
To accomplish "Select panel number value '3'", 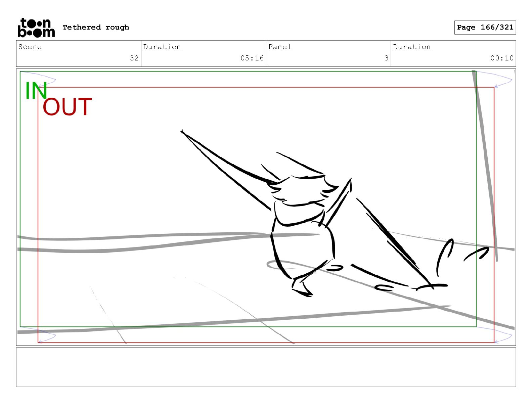I will 387,58.
